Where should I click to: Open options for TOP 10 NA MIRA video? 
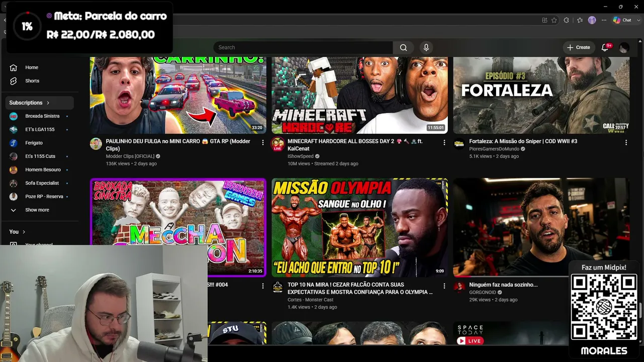tap(444, 286)
